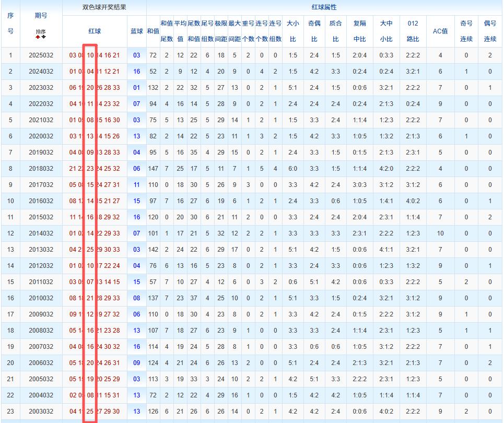Click the sum value 142 in row 2013032

coord(153,250)
